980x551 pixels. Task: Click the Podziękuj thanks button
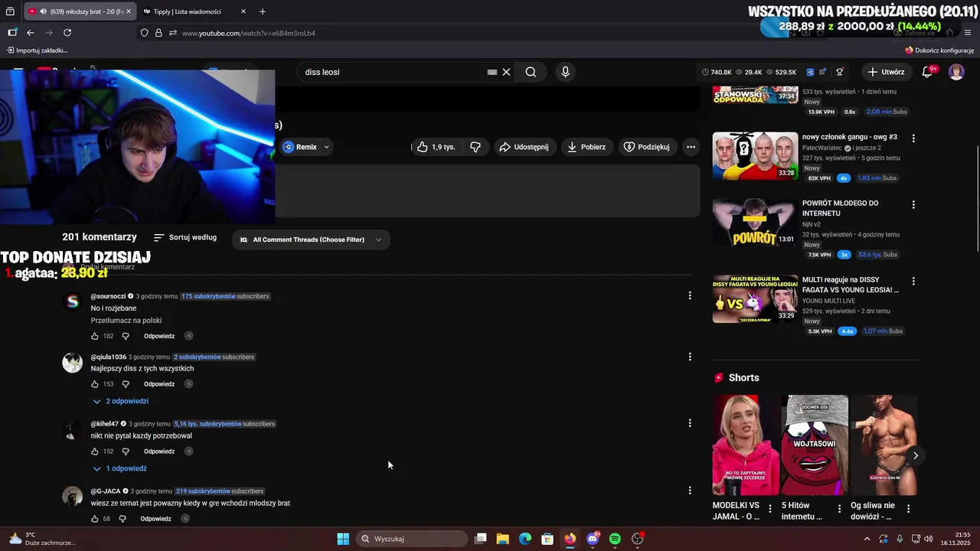(647, 147)
